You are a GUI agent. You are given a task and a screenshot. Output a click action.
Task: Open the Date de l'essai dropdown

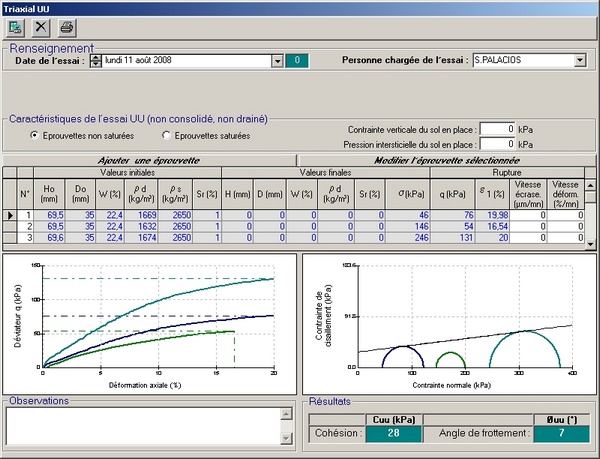point(277,61)
